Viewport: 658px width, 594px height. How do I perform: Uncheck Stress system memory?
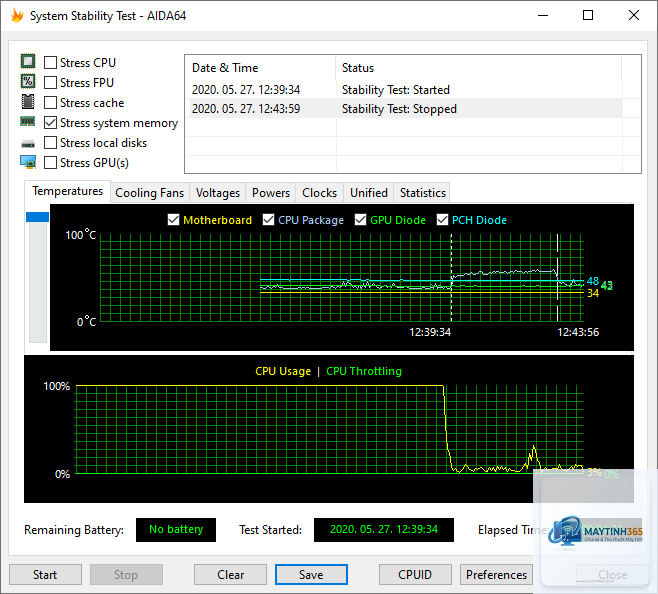point(50,123)
